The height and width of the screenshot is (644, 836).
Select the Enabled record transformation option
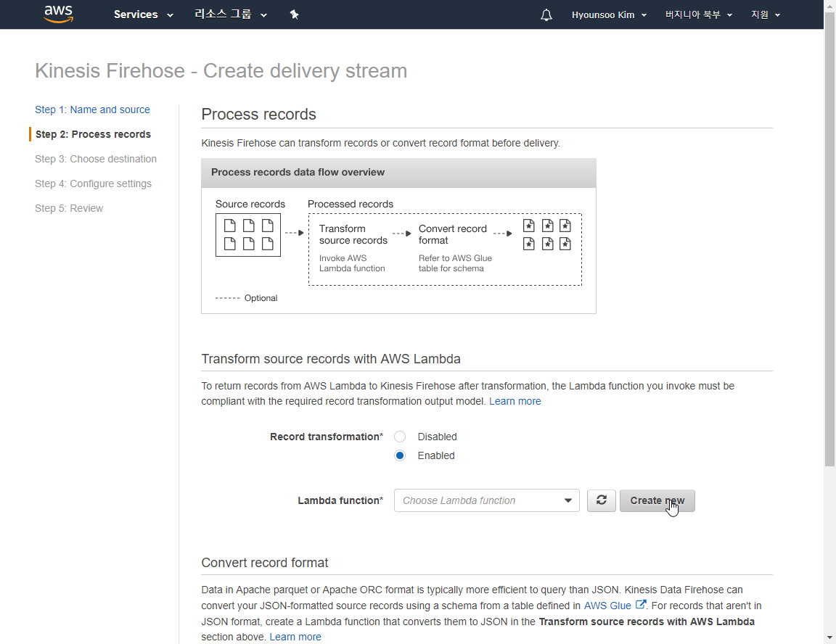click(400, 455)
